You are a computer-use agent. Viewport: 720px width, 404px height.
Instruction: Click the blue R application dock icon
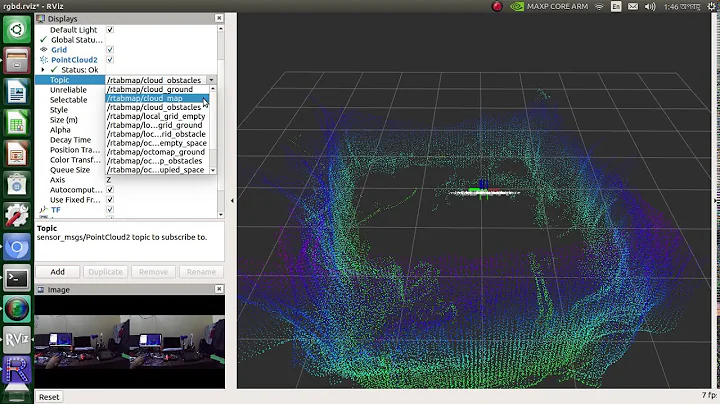pyautogui.click(x=17, y=370)
